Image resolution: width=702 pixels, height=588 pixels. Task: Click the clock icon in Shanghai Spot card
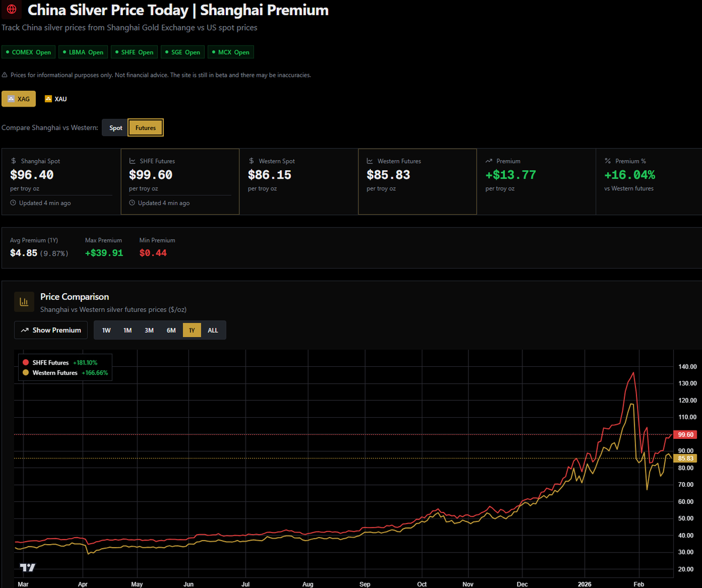tap(13, 203)
